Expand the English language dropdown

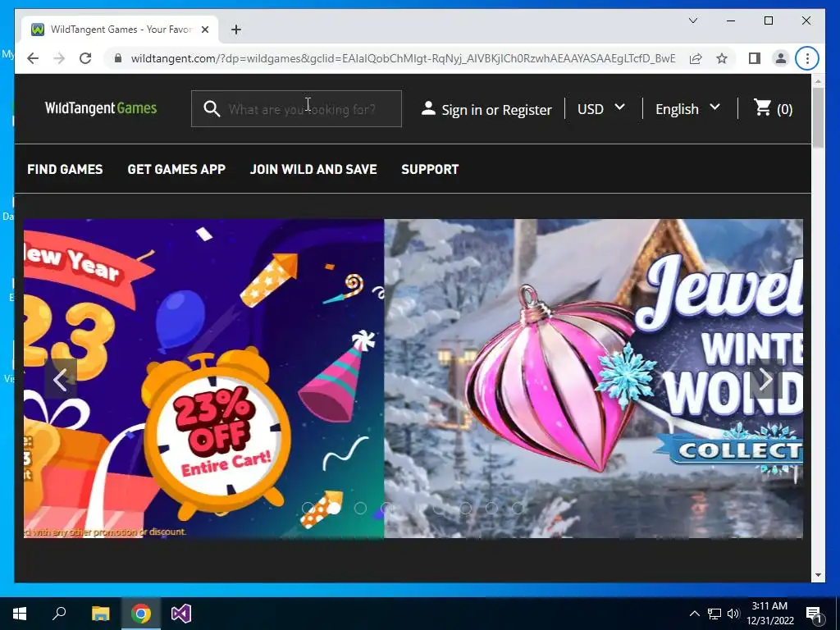687,109
